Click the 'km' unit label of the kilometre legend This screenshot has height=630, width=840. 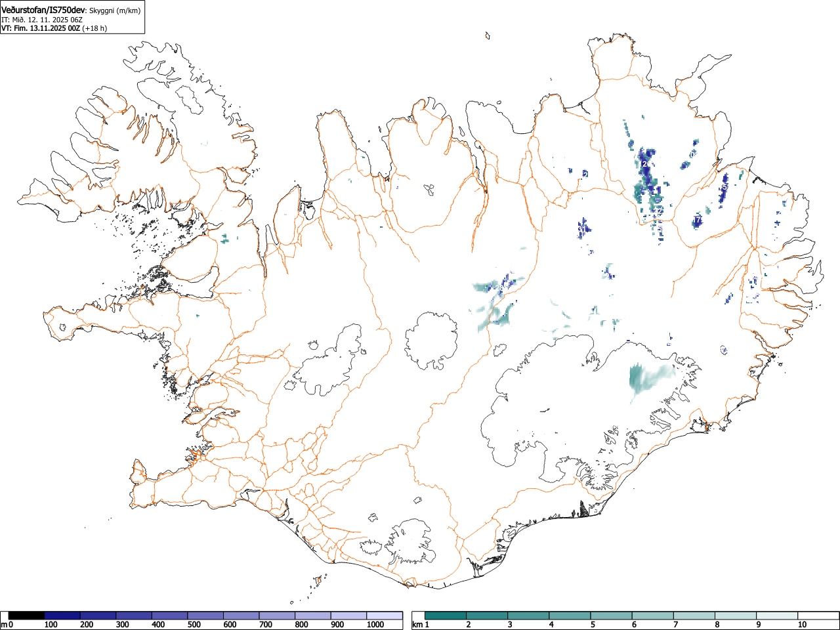point(417,625)
